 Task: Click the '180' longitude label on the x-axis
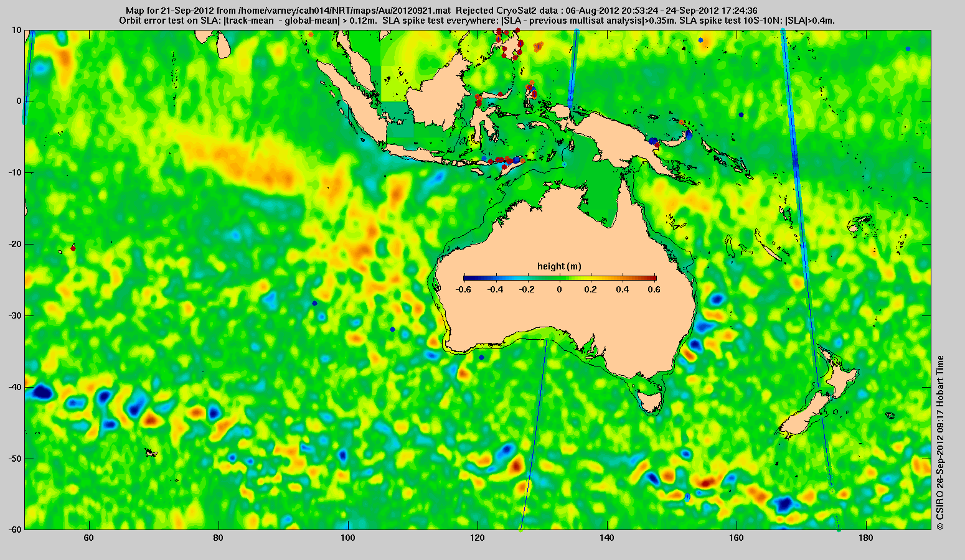tap(867, 538)
